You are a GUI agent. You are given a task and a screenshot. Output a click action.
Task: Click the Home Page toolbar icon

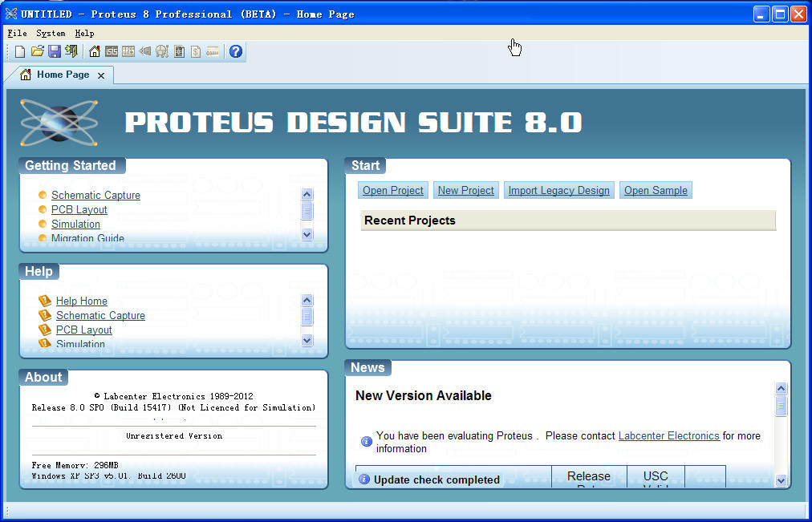point(94,51)
